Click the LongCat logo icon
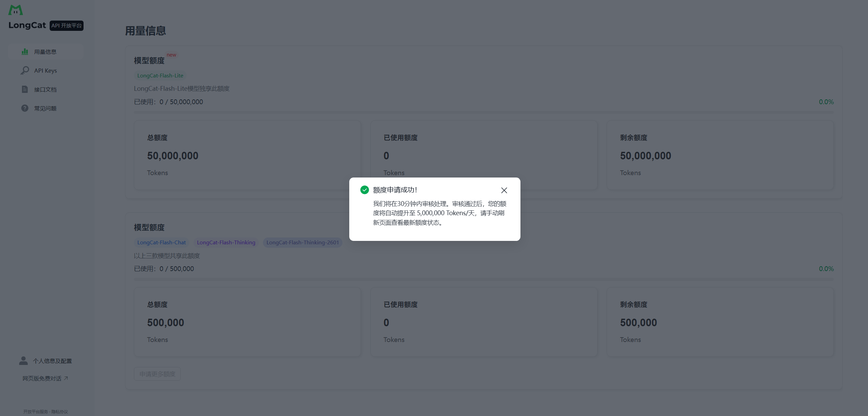 click(16, 10)
